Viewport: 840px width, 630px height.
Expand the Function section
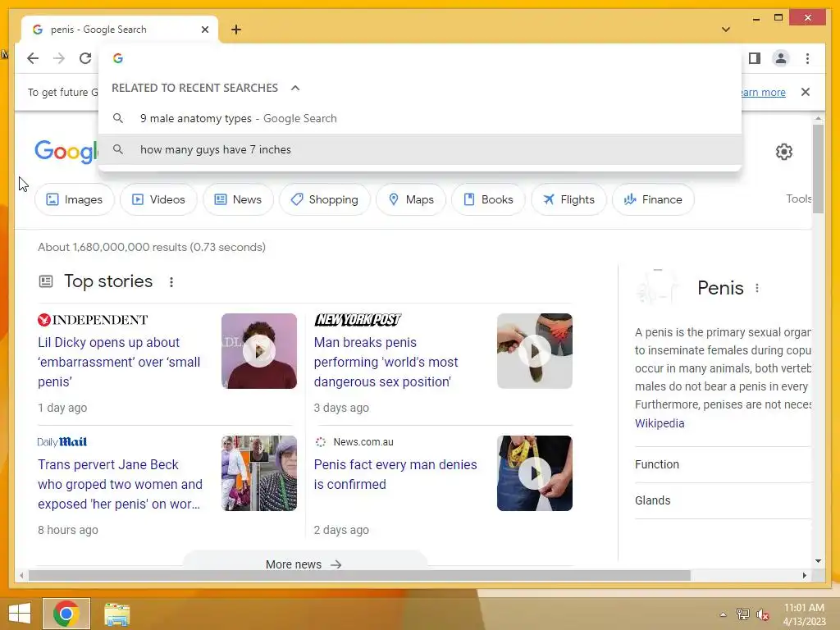click(724, 464)
